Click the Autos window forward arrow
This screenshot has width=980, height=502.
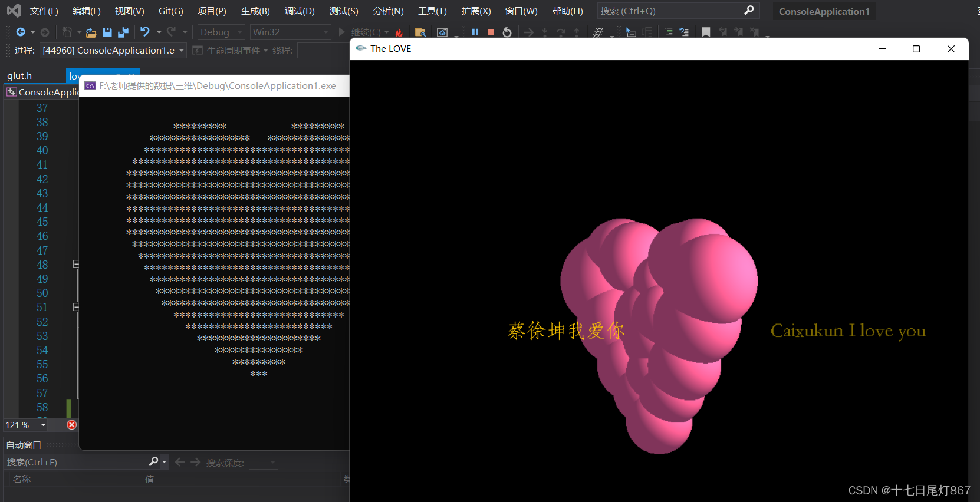coord(196,462)
